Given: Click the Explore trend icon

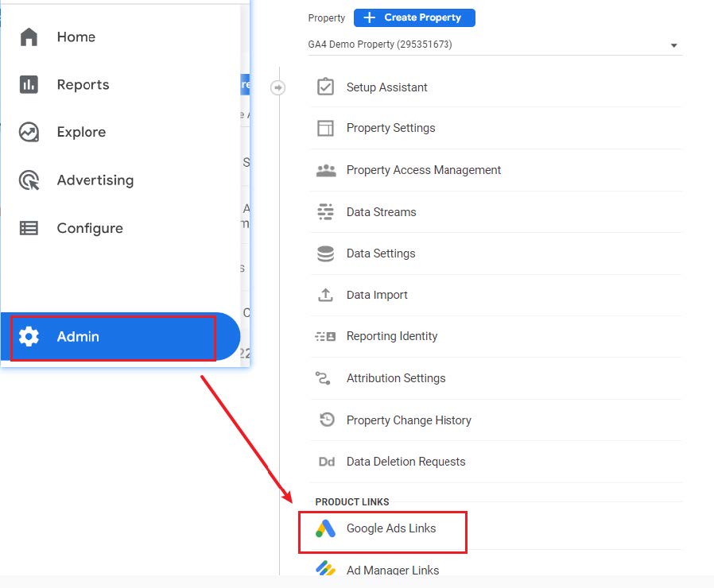Looking at the screenshot, I should [x=29, y=132].
